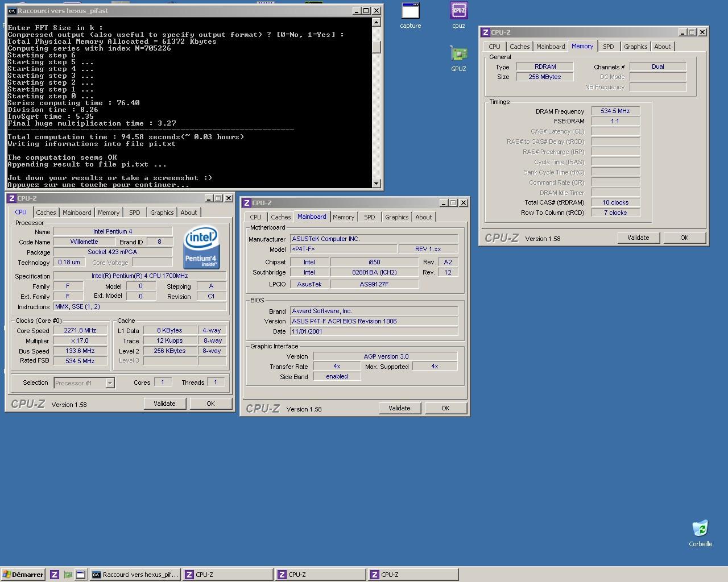The height and width of the screenshot is (582, 728).
Task: Click the Code Name value Willamette
Action: pyautogui.click(x=84, y=242)
